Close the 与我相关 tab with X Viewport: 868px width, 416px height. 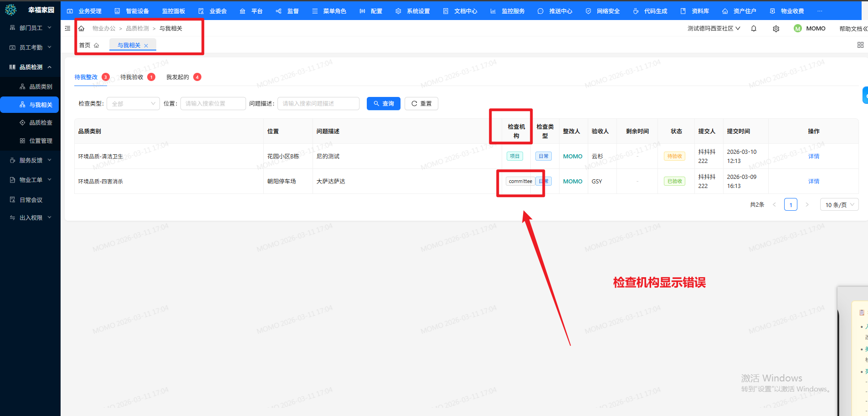click(x=146, y=46)
